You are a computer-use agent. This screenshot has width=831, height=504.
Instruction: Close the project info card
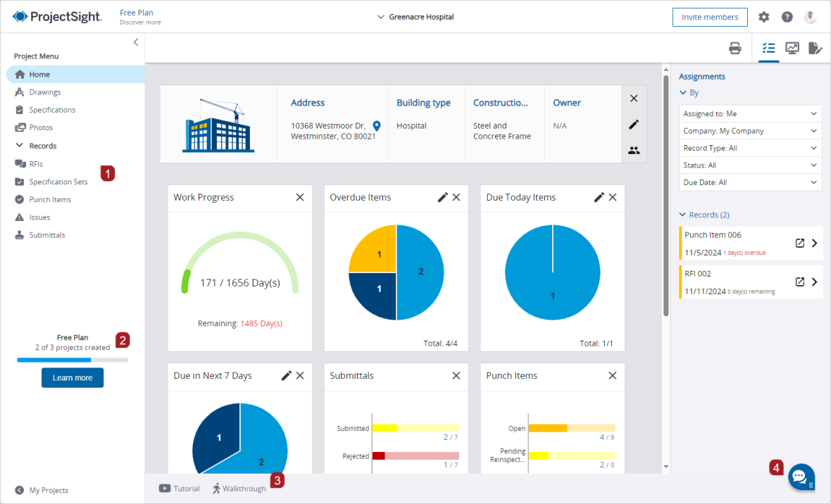click(x=634, y=99)
